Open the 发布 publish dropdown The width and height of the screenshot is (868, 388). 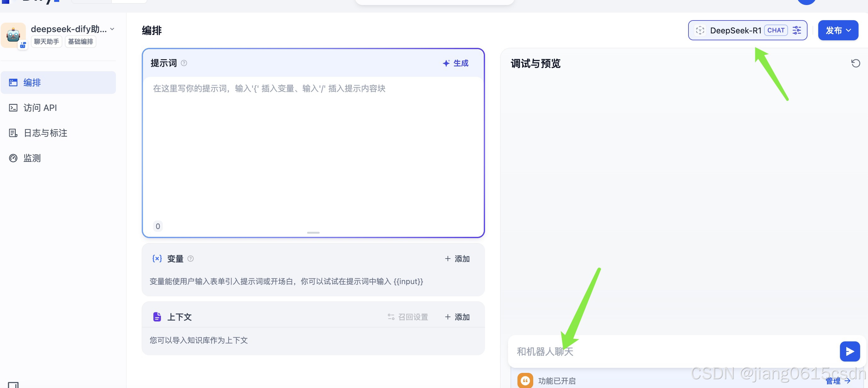pyautogui.click(x=838, y=30)
